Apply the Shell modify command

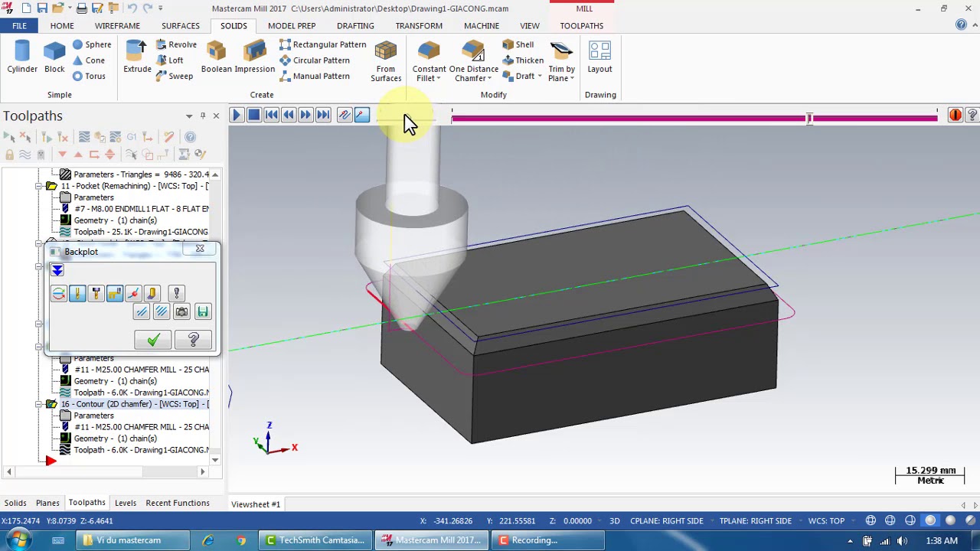[x=518, y=44]
